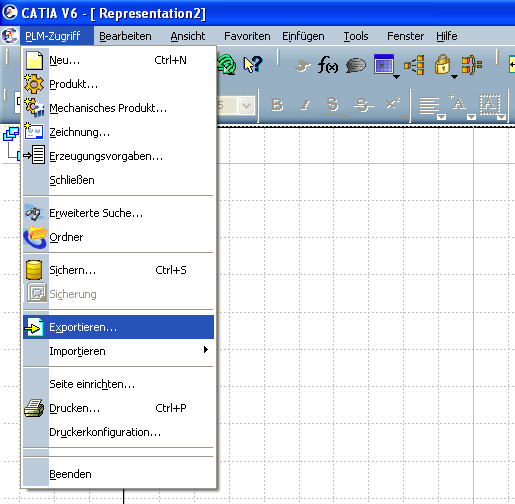Click the new document icon beside Neu
This screenshot has width=515, height=504.
tap(34, 60)
